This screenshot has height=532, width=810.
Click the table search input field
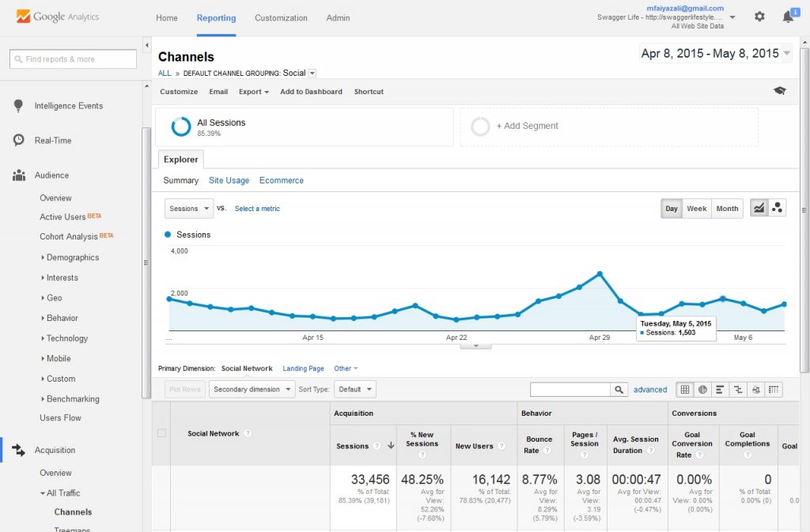(x=570, y=390)
